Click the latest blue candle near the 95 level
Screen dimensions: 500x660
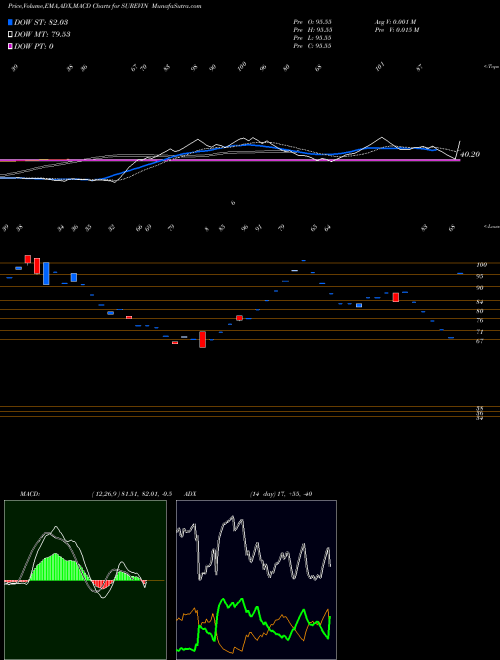click(460, 274)
